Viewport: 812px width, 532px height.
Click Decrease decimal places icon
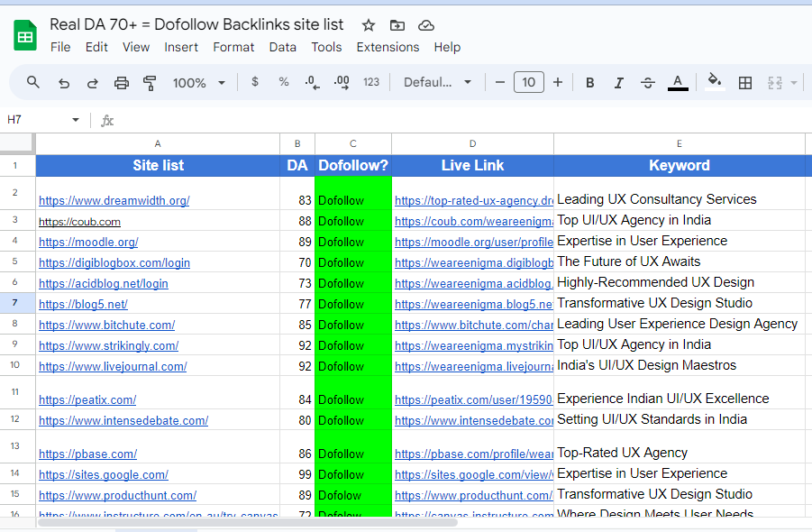coord(313,82)
